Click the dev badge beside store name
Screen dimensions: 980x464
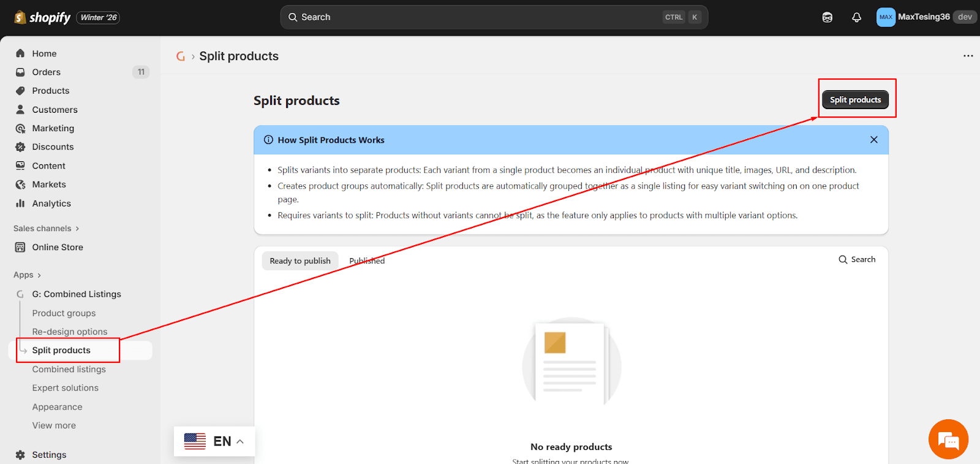[x=965, y=17]
